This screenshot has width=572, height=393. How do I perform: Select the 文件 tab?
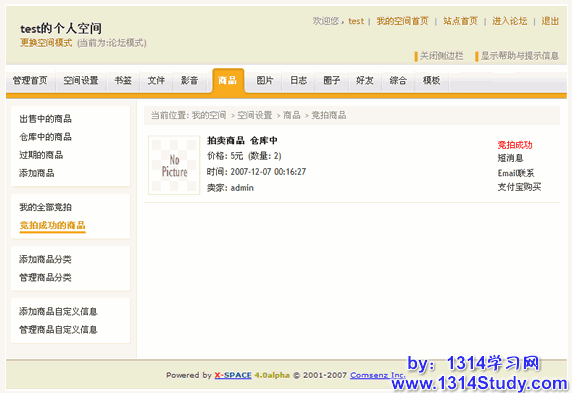156,81
